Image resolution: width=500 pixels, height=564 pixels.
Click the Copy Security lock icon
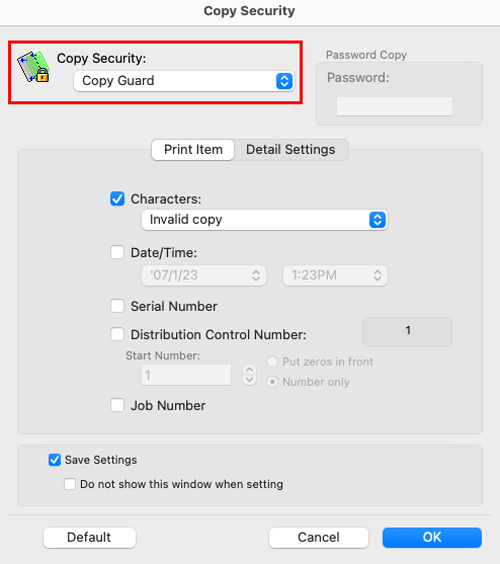coord(33,67)
